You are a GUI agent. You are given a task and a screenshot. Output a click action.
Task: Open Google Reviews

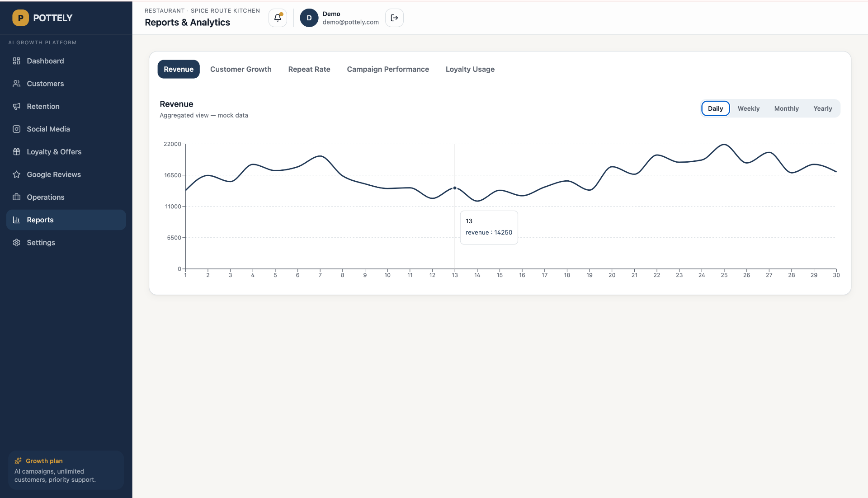pos(66,174)
